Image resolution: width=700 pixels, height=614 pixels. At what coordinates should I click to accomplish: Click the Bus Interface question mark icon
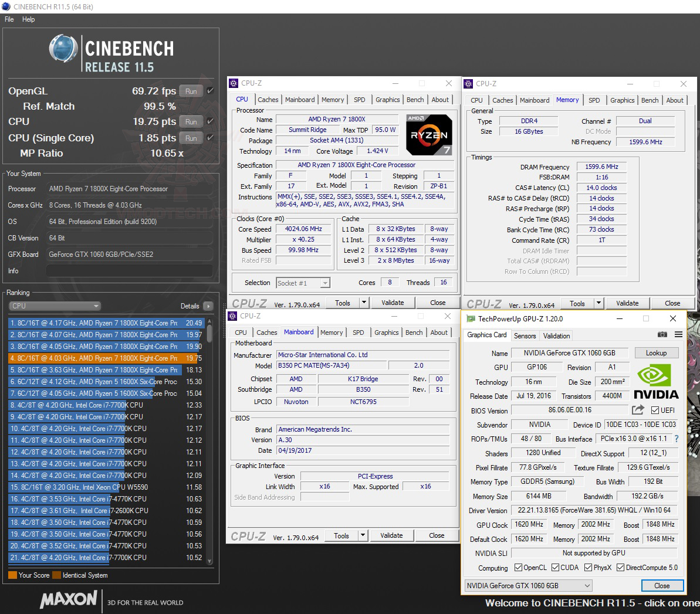click(677, 439)
